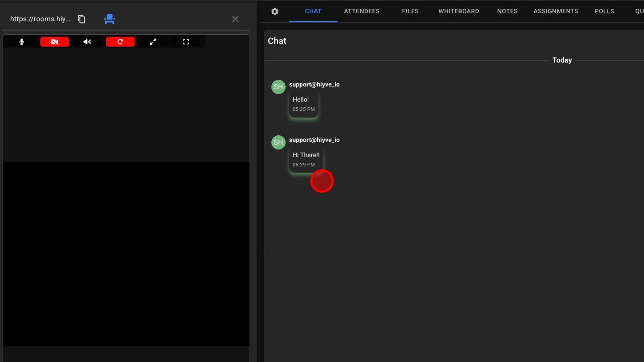
Task: Switch to the Whiteboard tab
Action: coord(458,11)
